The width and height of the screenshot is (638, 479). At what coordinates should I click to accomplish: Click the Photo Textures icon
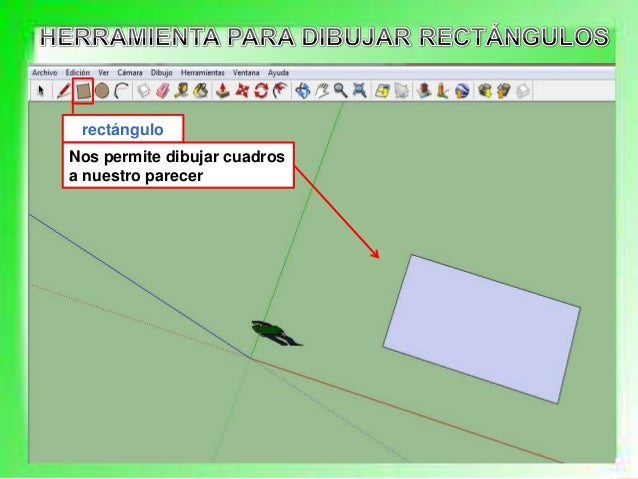click(x=443, y=91)
